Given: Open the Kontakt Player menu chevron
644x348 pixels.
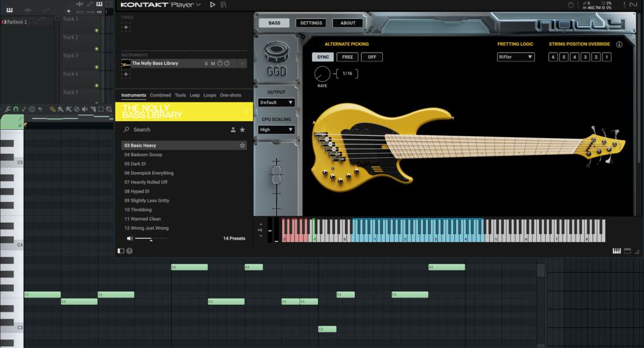Looking at the screenshot, I should (199, 5).
